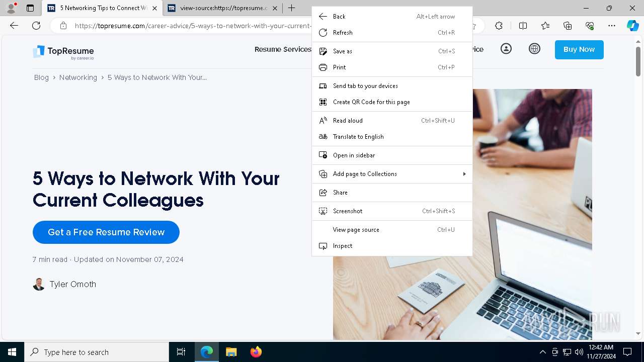Viewport: 644px width, 362px height.
Task: Open the Copilot sidebar icon
Action: [x=632, y=26]
